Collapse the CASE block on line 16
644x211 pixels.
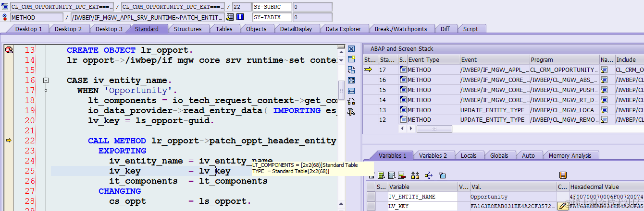pyautogui.click(x=46, y=80)
